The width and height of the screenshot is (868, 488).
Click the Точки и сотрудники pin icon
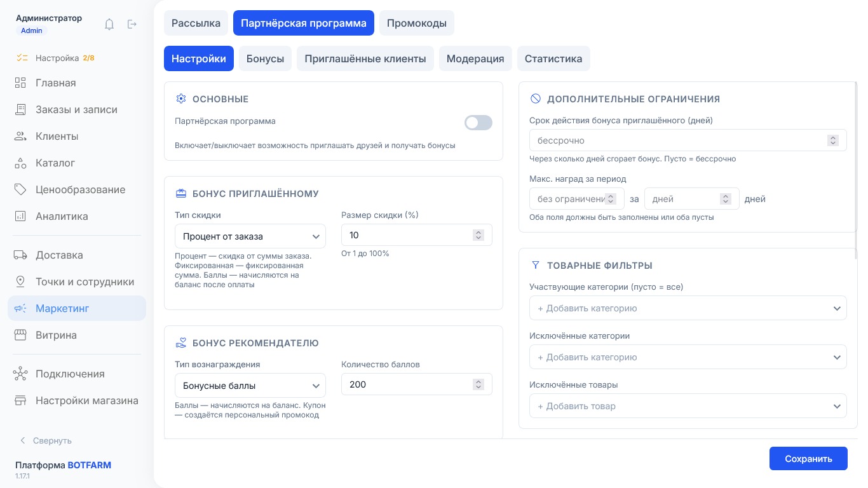[20, 281]
